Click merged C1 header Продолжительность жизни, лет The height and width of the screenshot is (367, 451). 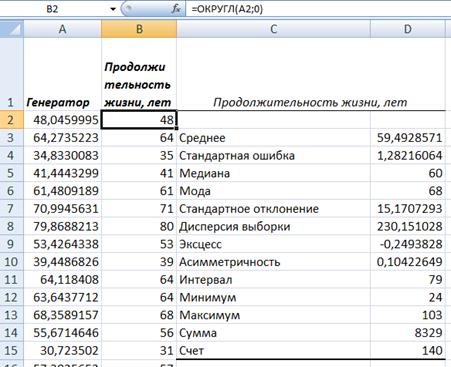pyautogui.click(x=311, y=74)
